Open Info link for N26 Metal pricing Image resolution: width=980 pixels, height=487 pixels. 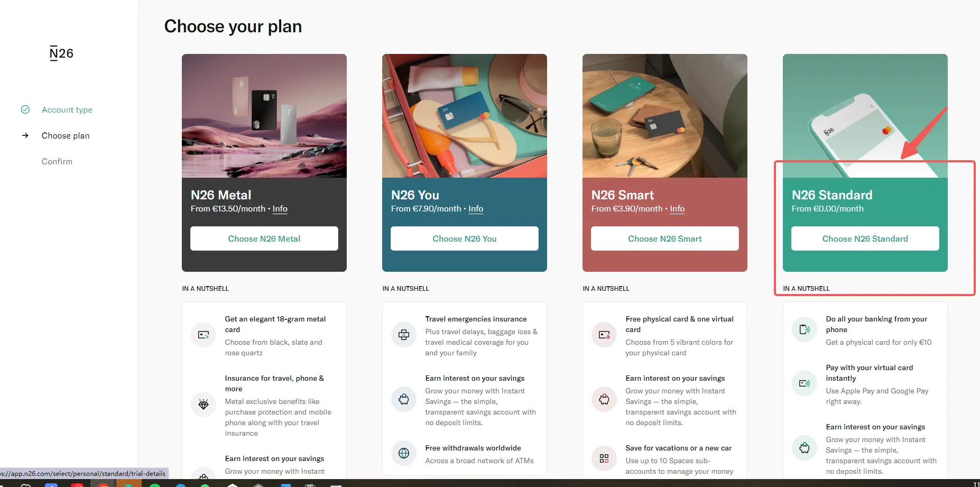point(280,209)
